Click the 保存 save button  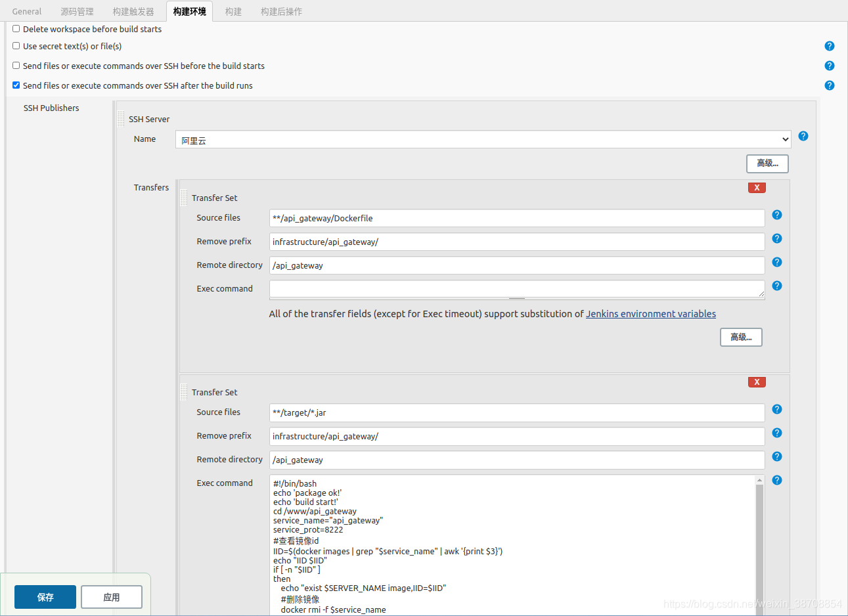[x=45, y=597]
